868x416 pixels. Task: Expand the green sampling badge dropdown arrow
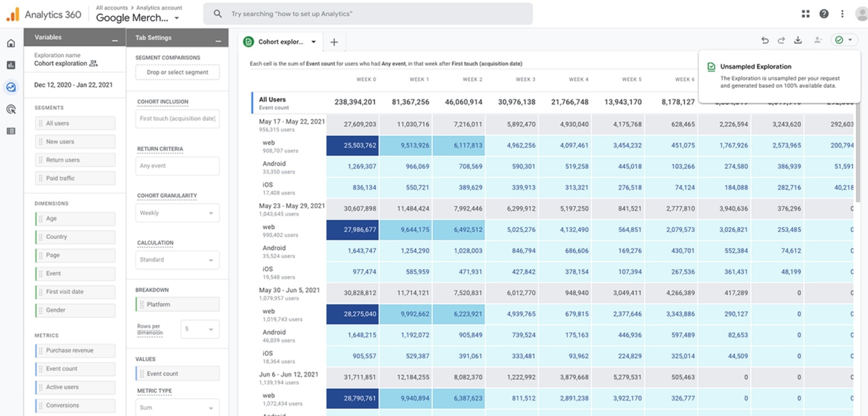pyautogui.click(x=850, y=40)
